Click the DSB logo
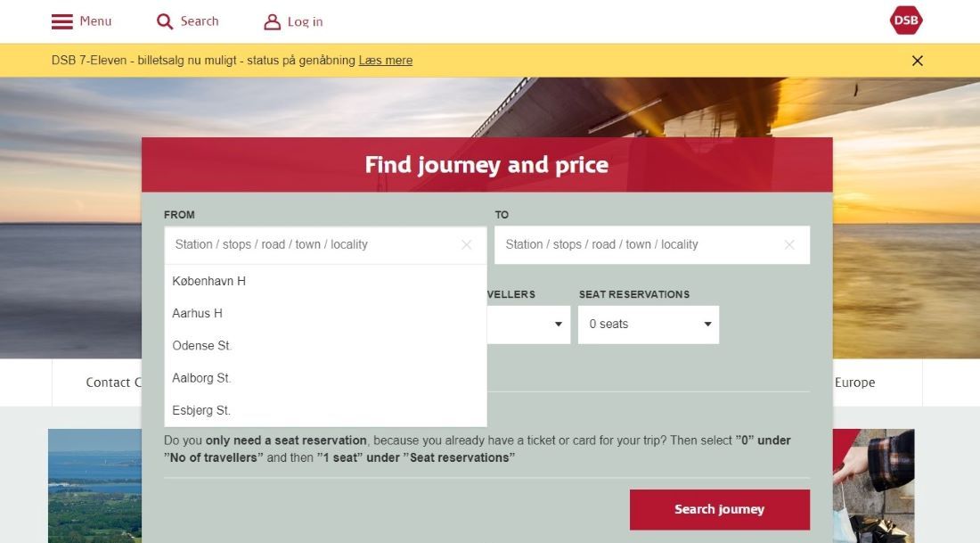Image resolution: width=980 pixels, height=543 pixels. (905, 18)
